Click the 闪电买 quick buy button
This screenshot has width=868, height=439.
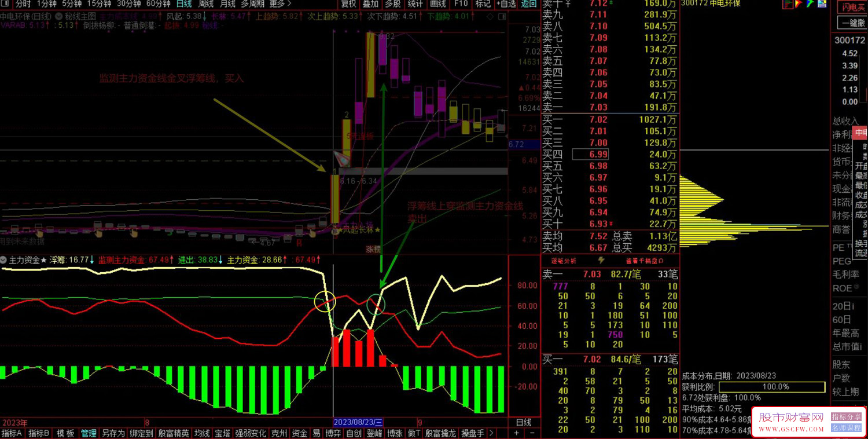[852, 7]
